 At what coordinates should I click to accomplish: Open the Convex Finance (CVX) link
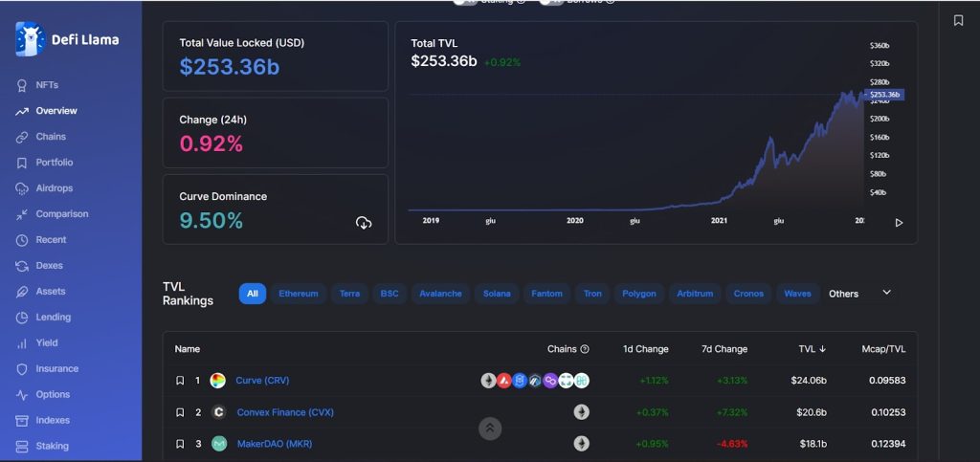point(285,412)
